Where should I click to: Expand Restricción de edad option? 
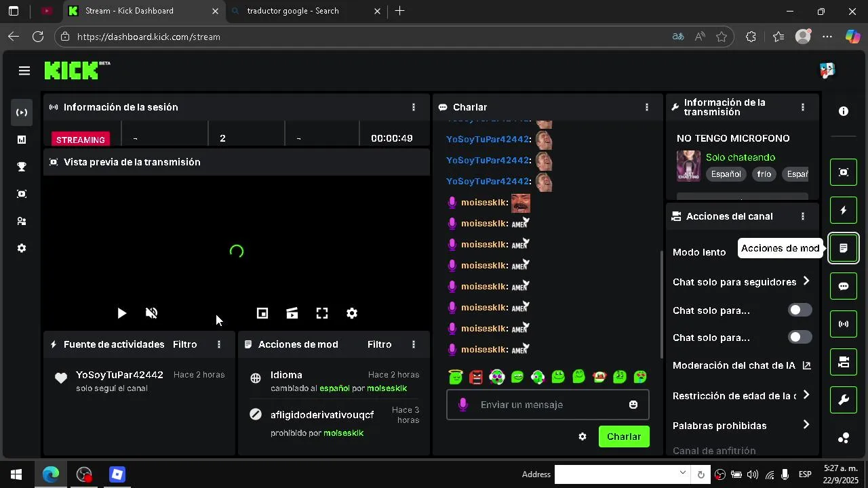tap(806, 394)
